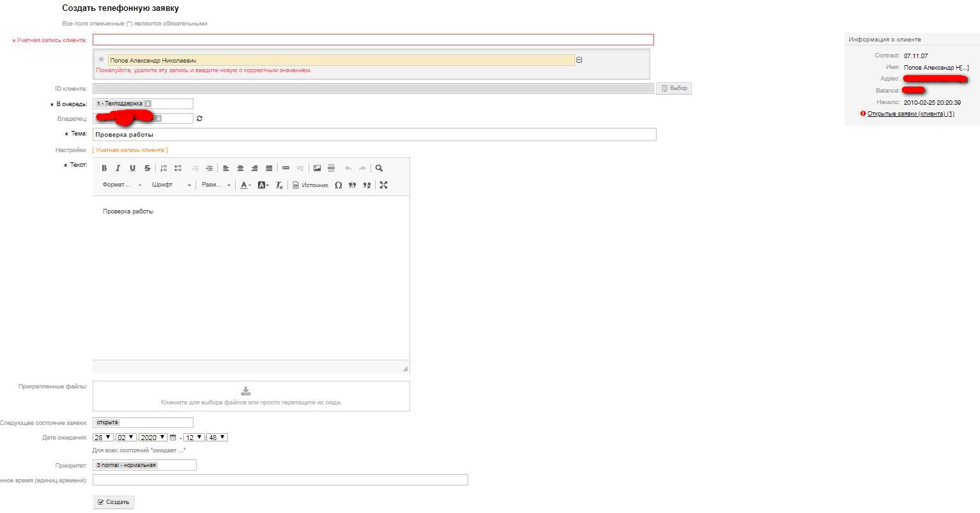The image size is (980, 513).
Task: Toggle strikethrough formatting in text editor
Action: pos(147,168)
